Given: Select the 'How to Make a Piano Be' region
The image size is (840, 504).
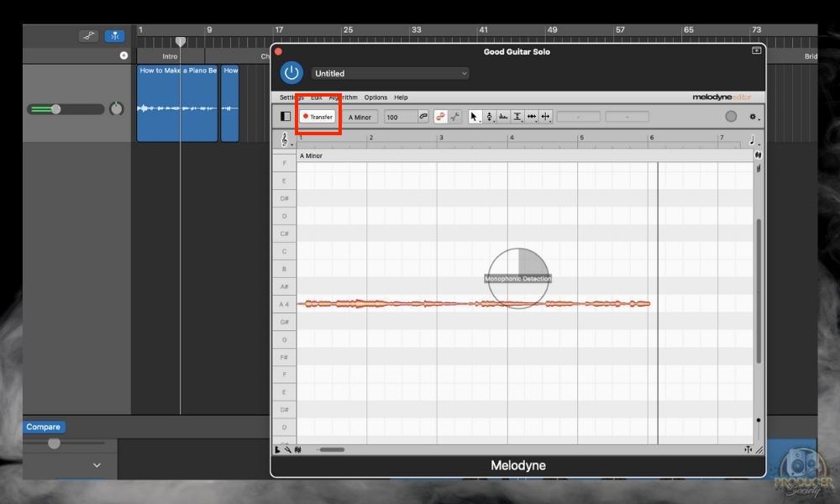Looking at the screenshot, I should coord(177,103).
